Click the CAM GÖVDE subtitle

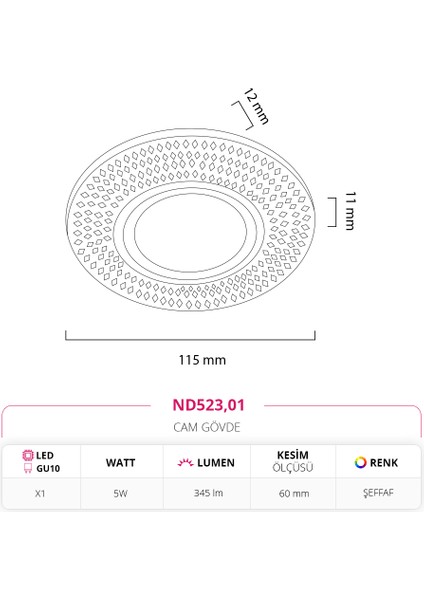pos(207,427)
